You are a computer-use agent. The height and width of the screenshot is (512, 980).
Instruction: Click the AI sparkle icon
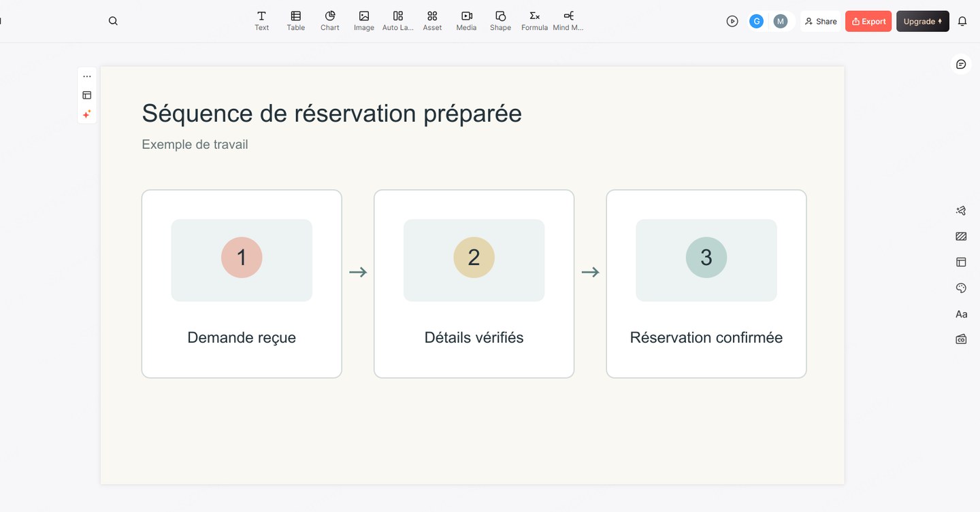(87, 114)
